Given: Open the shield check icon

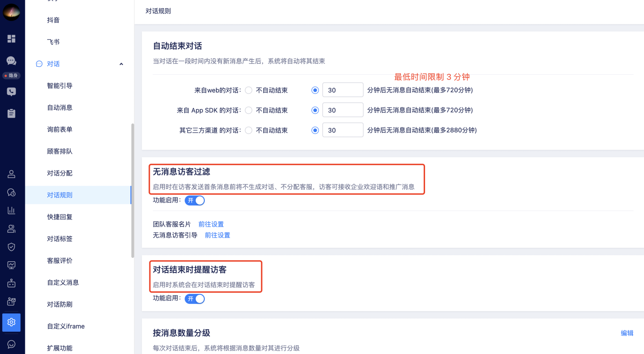Looking at the screenshot, I should 12,247.
